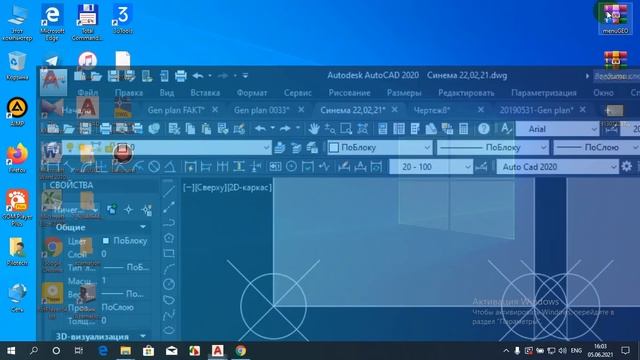
Task: Open the Help question mark icon
Action: click(484, 129)
